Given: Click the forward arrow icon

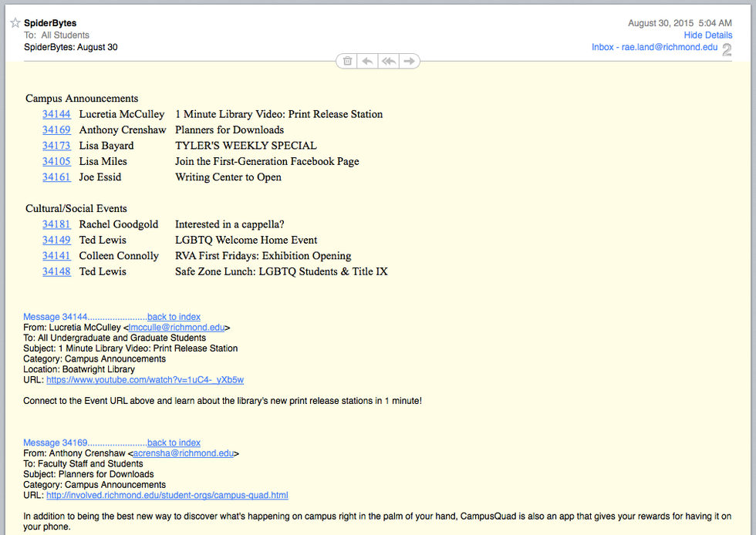Looking at the screenshot, I should [x=410, y=61].
